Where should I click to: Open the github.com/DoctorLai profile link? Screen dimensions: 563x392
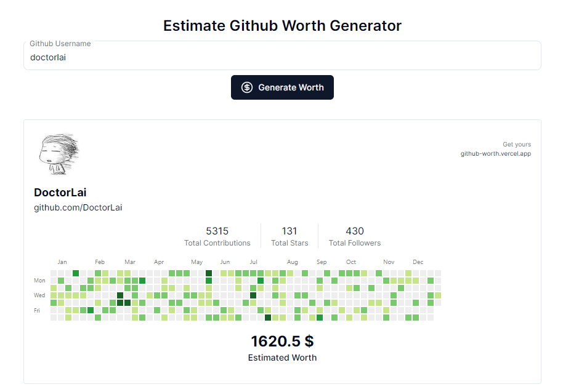pos(78,207)
